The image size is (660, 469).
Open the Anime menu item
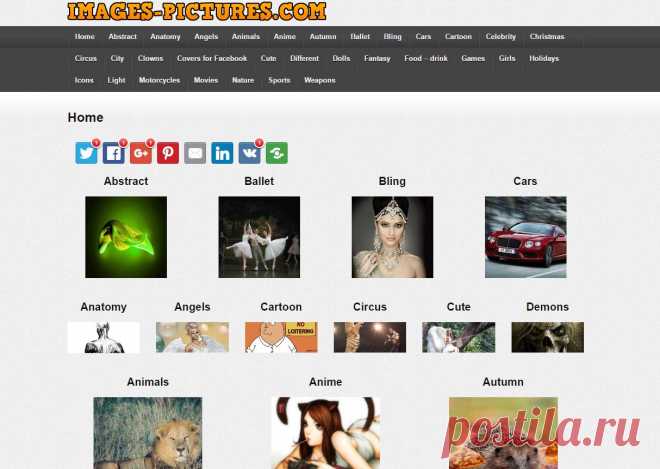pyautogui.click(x=285, y=37)
